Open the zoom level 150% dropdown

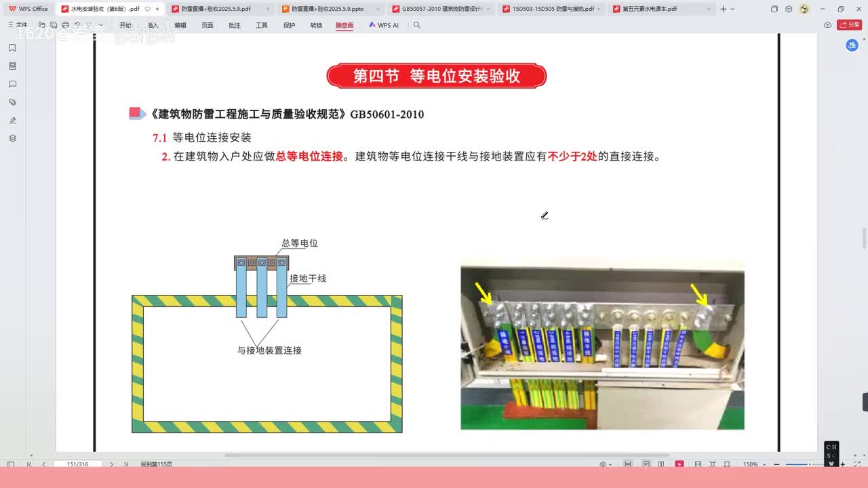[755, 464]
